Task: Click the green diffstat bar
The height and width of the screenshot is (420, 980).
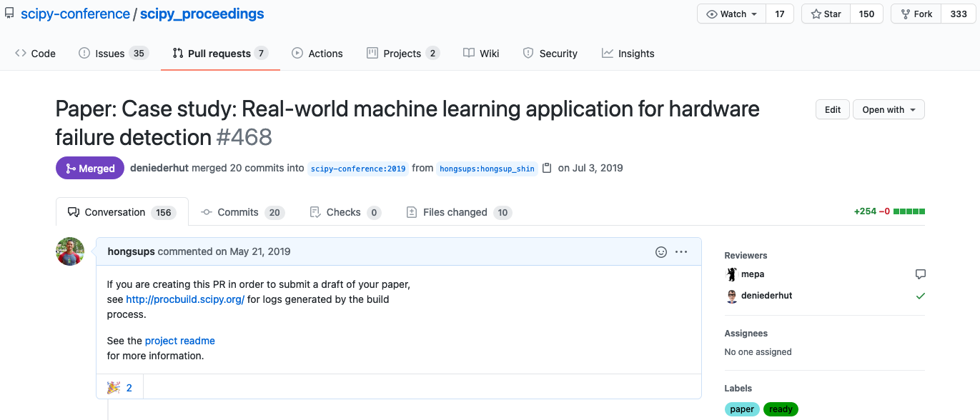Action: coord(909,212)
